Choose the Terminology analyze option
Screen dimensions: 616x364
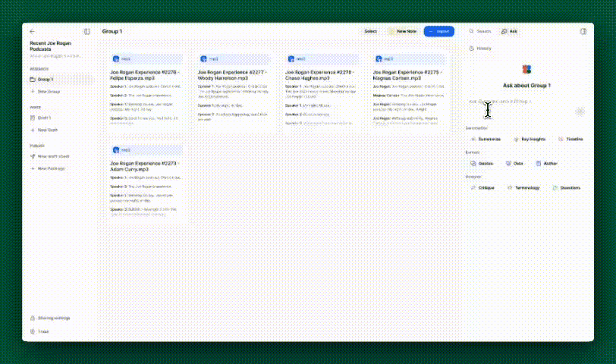pyautogui.click(x=523, y=188)
